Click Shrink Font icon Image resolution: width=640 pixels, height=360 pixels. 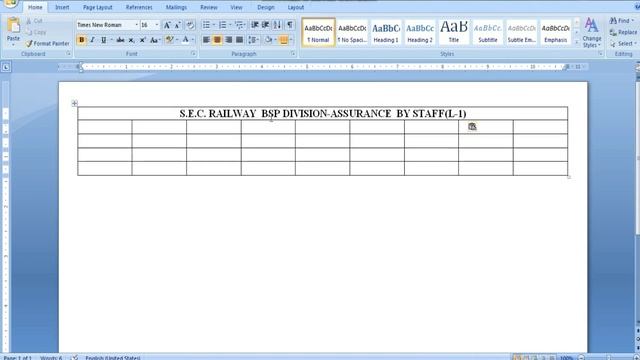pos(178,25)
